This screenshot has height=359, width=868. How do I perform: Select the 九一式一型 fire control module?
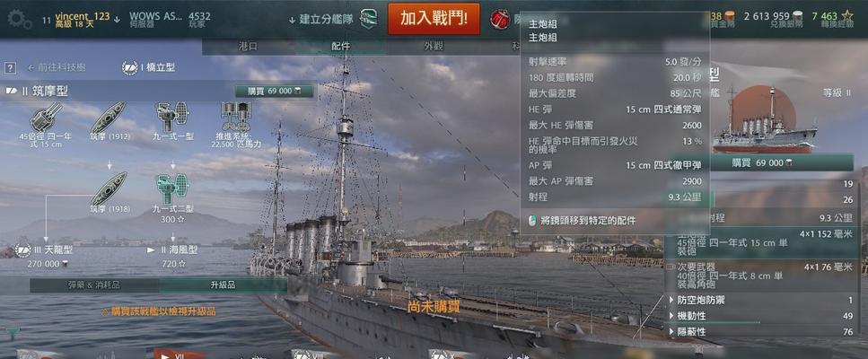(x=172, y=121)
